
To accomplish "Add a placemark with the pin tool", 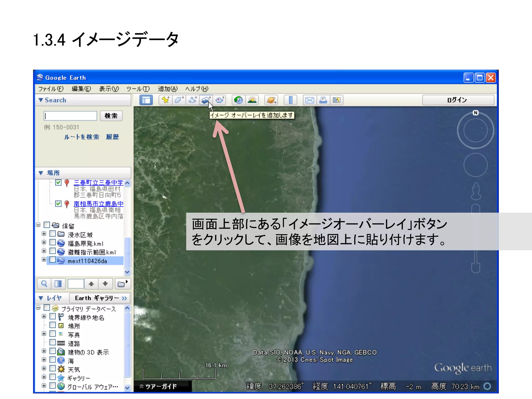I will point(165,100).
